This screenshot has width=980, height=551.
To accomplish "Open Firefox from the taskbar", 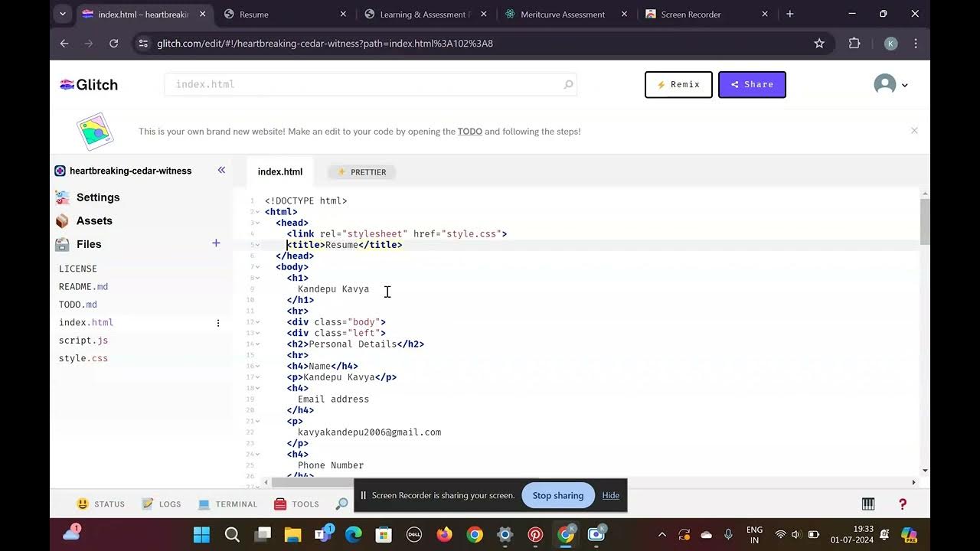I will 444,534.
